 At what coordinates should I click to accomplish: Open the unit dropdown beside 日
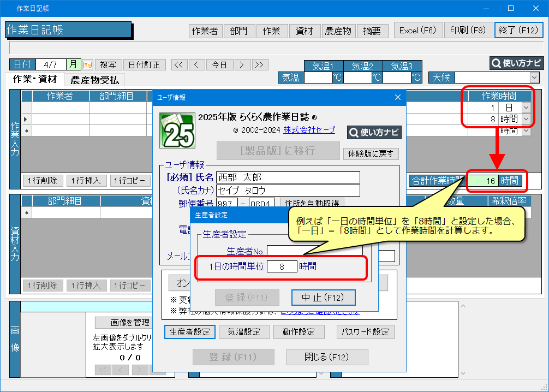tap(526, 108)
